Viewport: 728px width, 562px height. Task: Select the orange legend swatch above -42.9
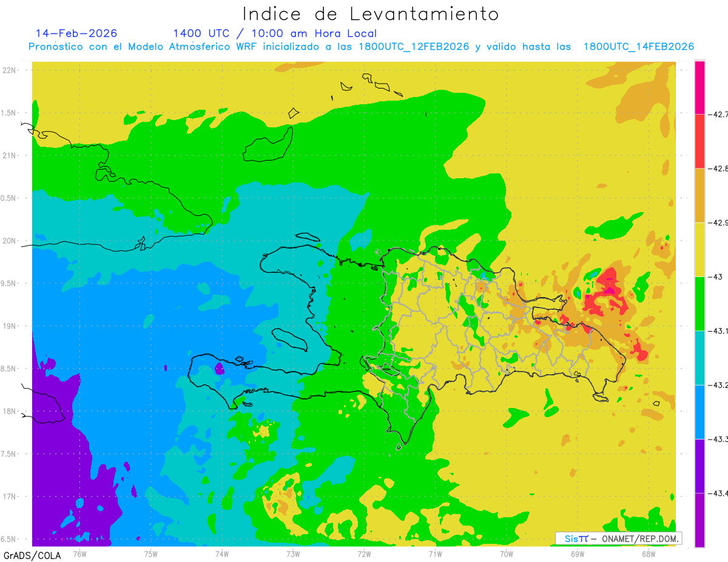tap(699, 195)
